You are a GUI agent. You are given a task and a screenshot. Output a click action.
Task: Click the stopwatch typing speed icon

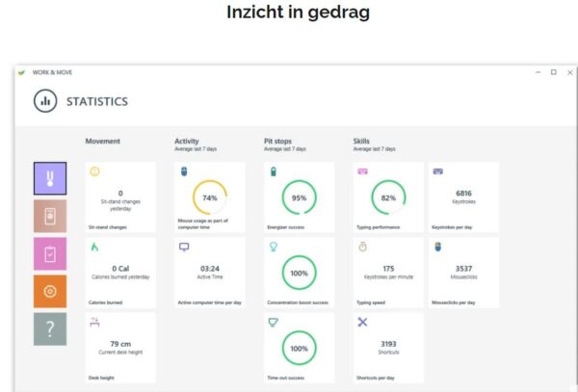coord(363,247)
